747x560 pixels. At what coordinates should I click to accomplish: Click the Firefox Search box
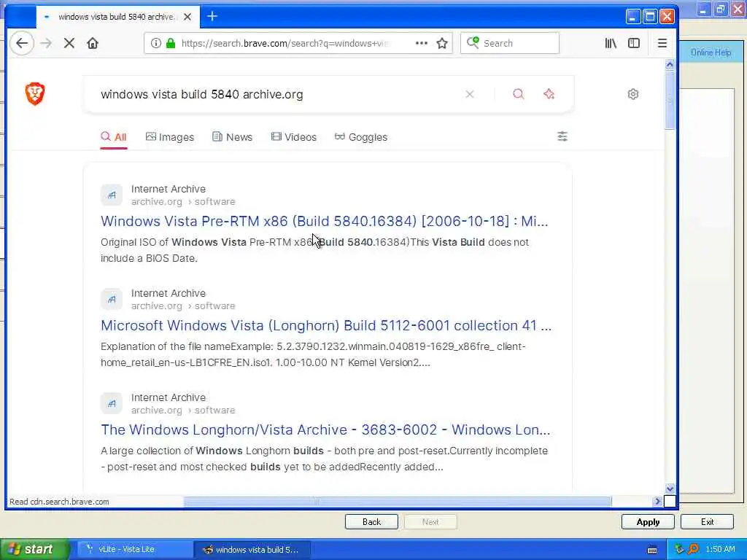[x=510, y=43]
